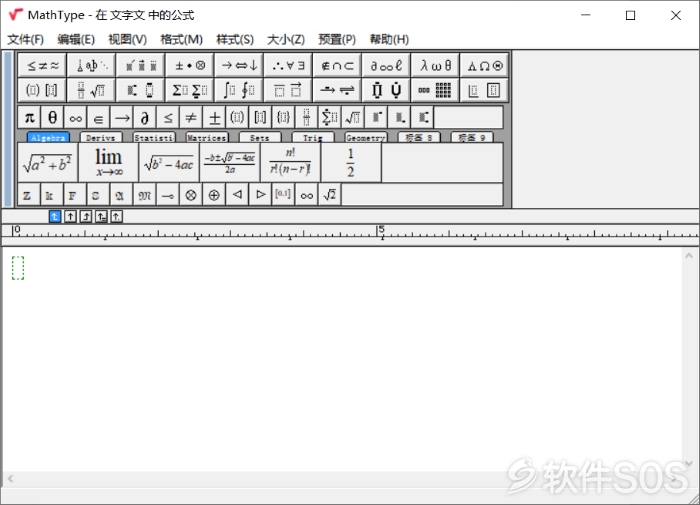Insert the theta symbol from small bar
This screenshot has height=505, width=700.
pos(53,117)
